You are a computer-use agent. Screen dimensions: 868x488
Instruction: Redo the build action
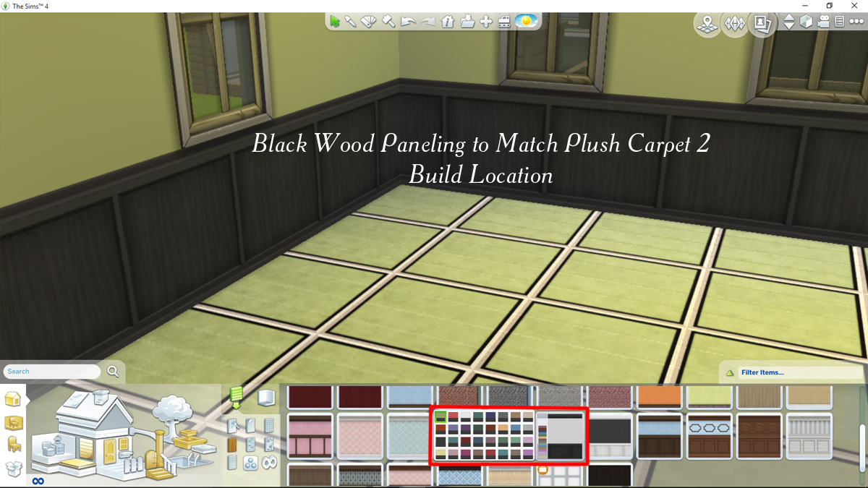[428, 22]
